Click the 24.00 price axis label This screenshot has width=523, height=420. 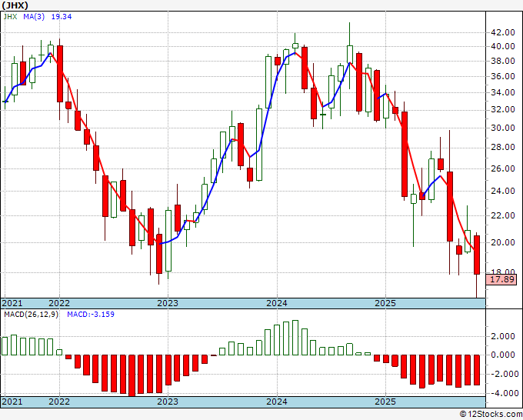[x=503, y=191]
